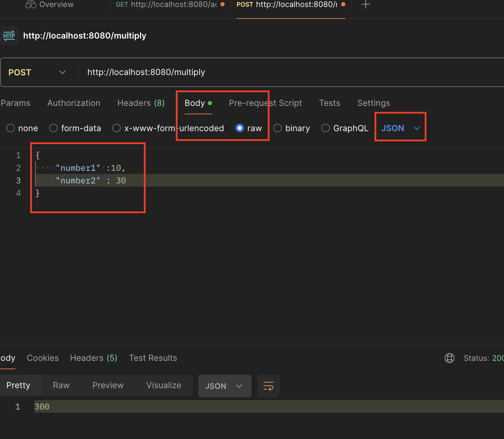The image size is (504, 439).
Task: Click the request title http://localhost:8080/multiply
Action: 85,36
